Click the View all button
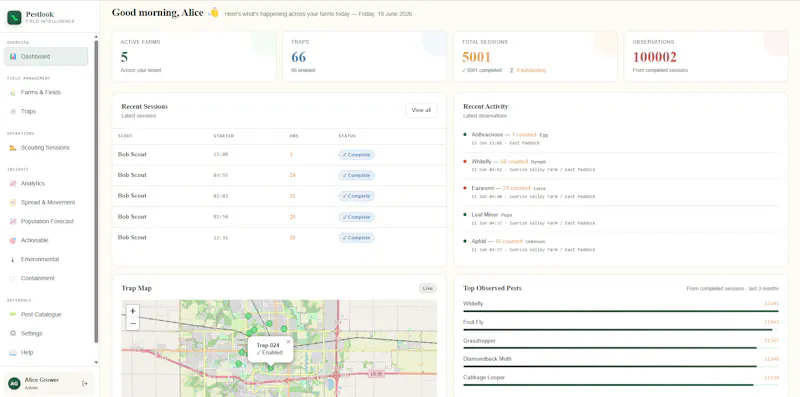Image resolution: width=800 pixels, height=397 pixels. point(421,110)
